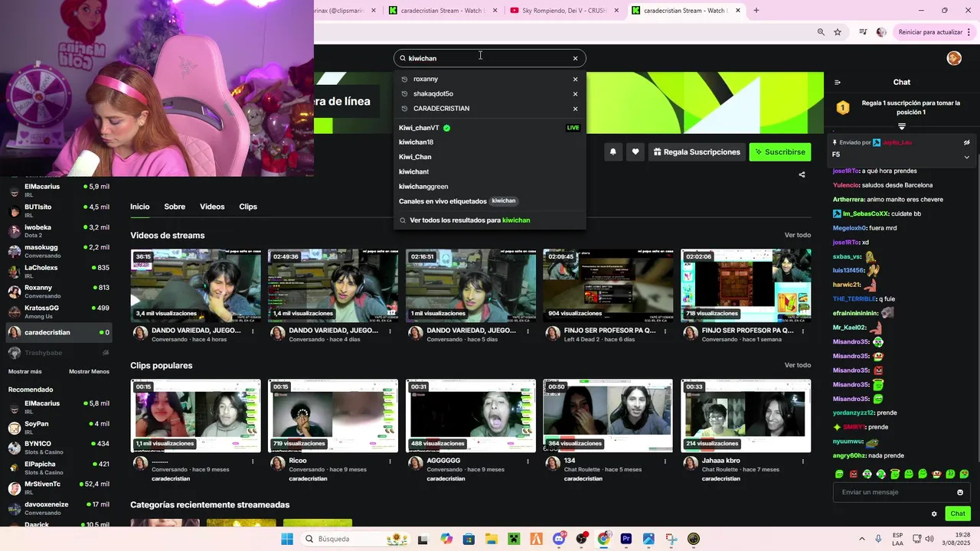
Task: Open the kiwichan tagged live channels chip
Action: (503, 201)
